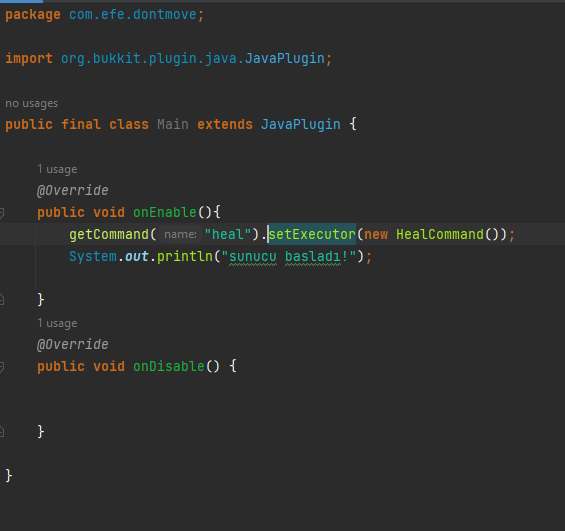
Task: Click the "heal" string literal
Action: (x=228, y=235)
